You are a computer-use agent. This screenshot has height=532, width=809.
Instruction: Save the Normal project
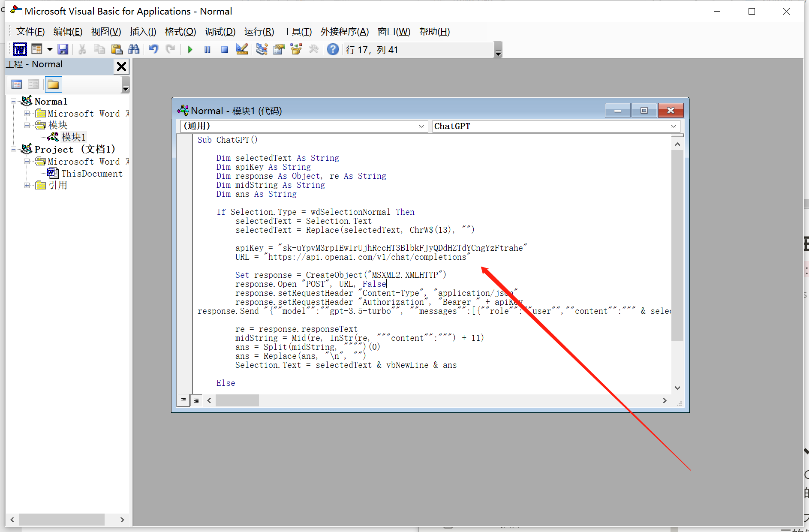pyautogui.click(x=63, y=50)
